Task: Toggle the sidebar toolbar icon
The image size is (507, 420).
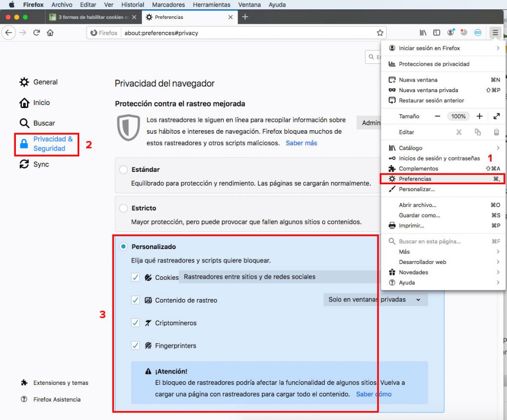Action: click(x=437, y=33)
